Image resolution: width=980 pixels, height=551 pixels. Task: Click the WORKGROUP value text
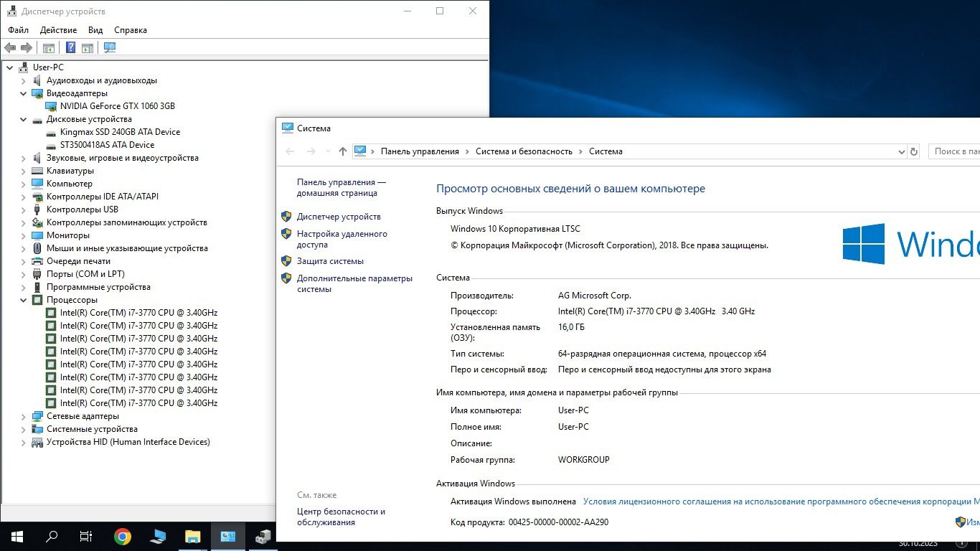click(x=584, y=460)
